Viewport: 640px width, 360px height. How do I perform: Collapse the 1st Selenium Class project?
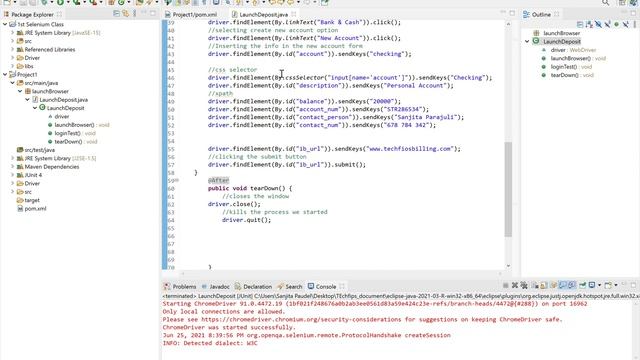tap(5, 24)
